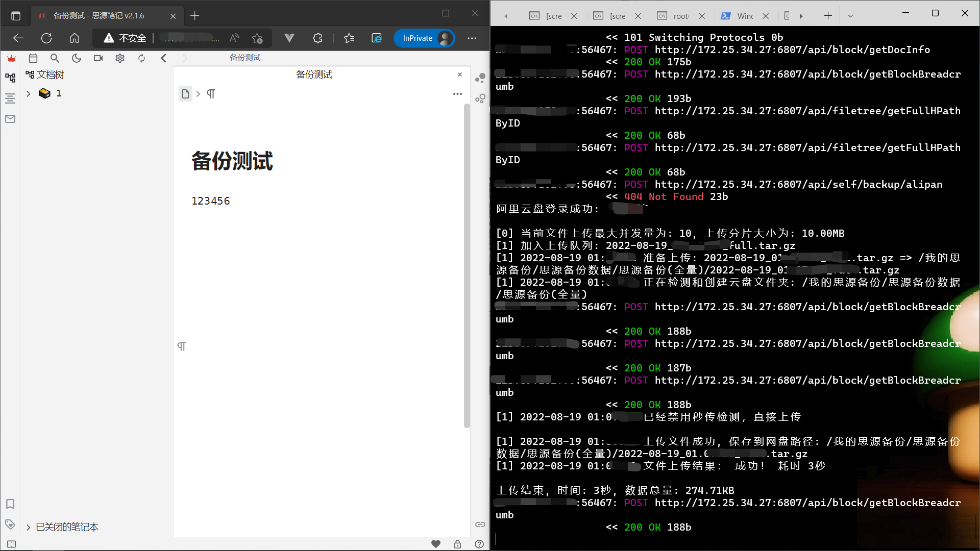This screenshot has height=551, width=980.
Task: Click the search magnifier in SiYuan toolbar
Action: (55, 58)
